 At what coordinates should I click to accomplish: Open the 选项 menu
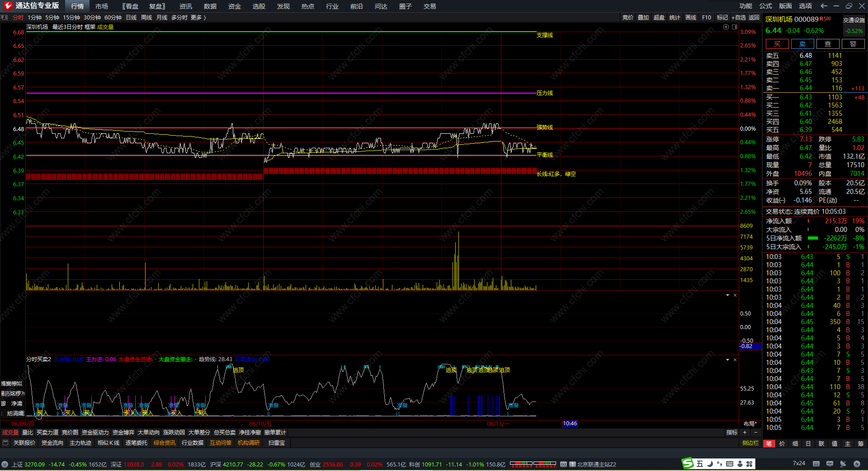806,6
